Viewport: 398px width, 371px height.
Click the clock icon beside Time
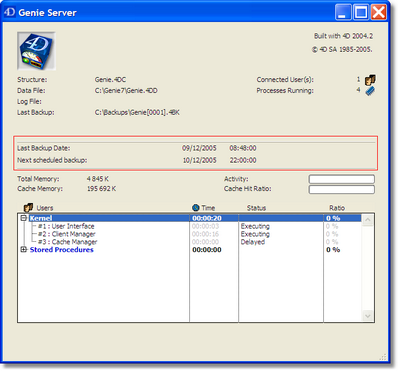tap(196, 208)
